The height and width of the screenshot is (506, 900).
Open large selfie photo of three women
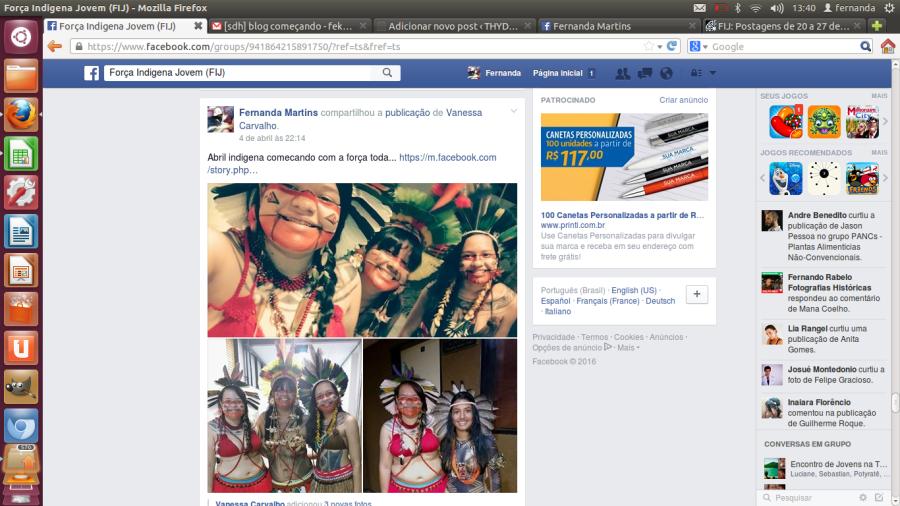click(x=362, y=260)
